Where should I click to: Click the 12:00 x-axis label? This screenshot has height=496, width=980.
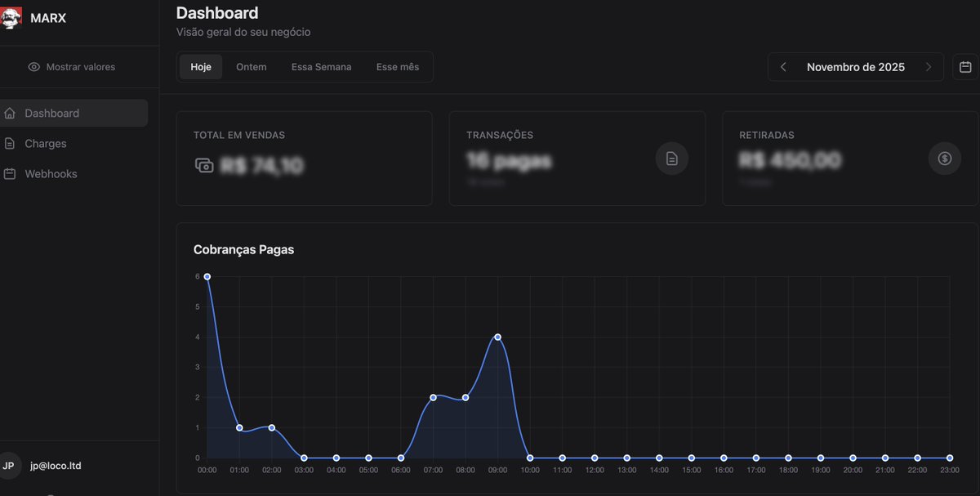[x=595, y=470]
